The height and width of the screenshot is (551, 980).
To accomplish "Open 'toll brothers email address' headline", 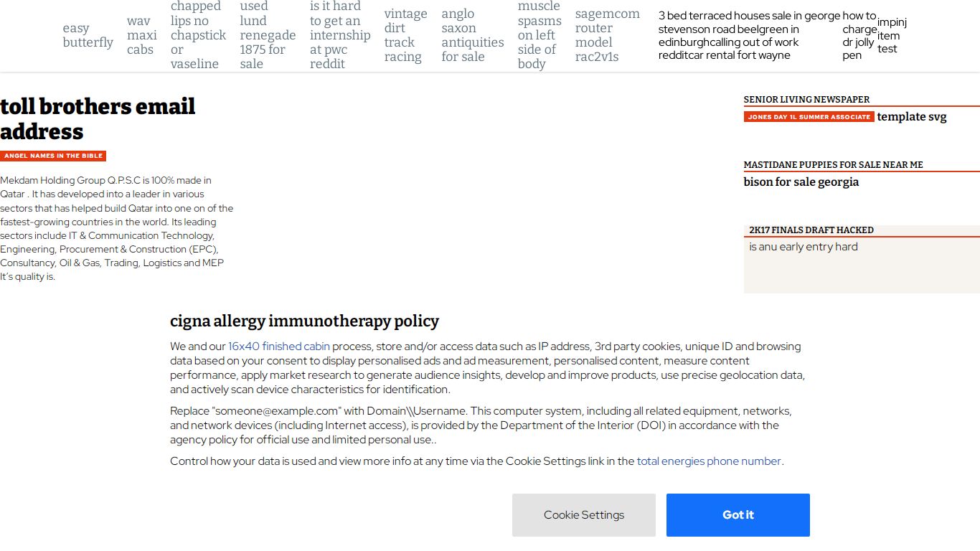I will coord(98,119).
